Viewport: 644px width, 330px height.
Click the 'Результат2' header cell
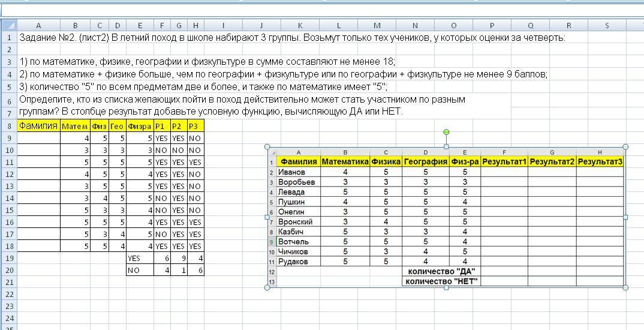pos(552,161)
